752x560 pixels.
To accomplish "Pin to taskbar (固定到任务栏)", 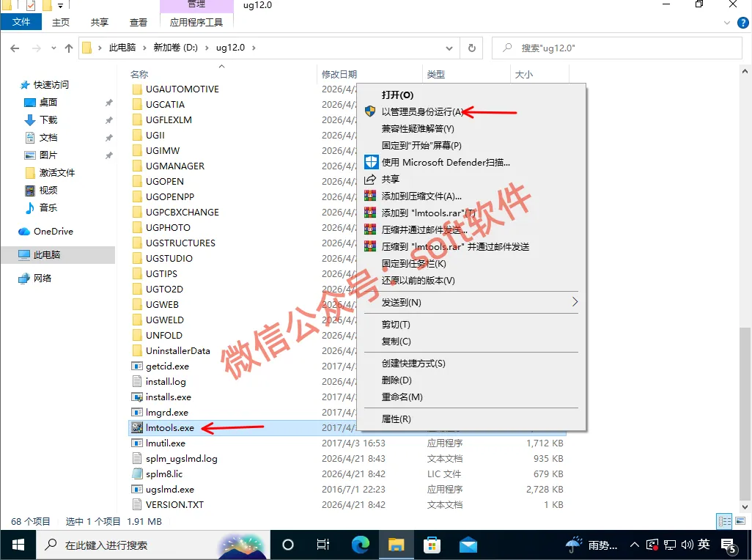I will pyautogui.click(x=413, y=263).
